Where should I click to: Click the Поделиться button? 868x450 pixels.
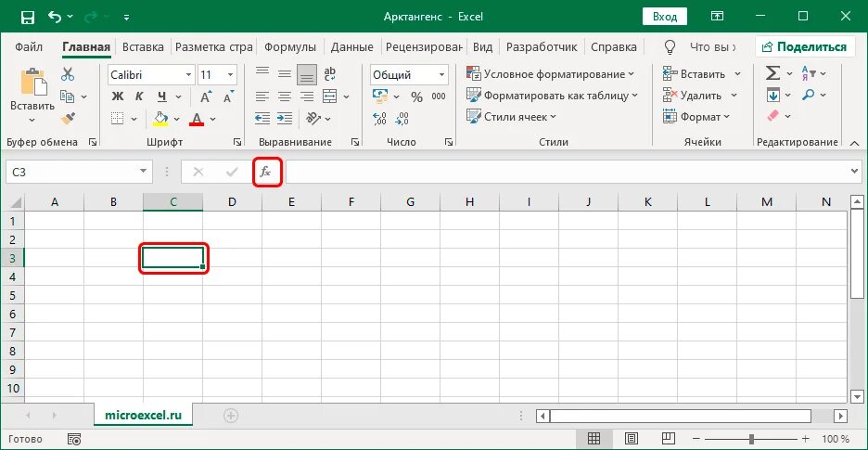[804, 47]
